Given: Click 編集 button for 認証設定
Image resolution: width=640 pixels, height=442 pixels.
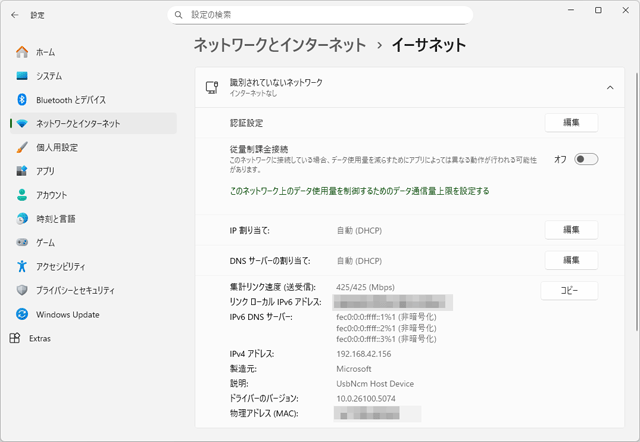Looking at the screenshot, I should (x=571, y=122).
